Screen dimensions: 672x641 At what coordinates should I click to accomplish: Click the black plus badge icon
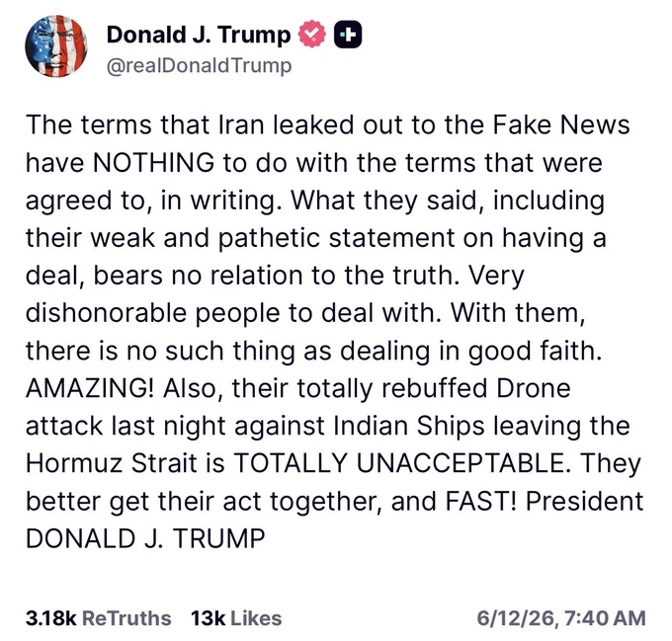pyautogui.click(x=348, y=35)
